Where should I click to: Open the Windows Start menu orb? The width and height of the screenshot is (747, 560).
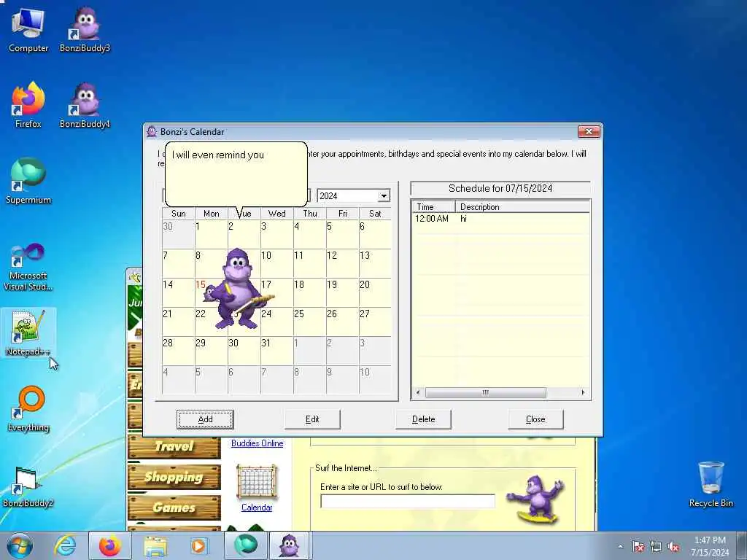pos(20,545)
